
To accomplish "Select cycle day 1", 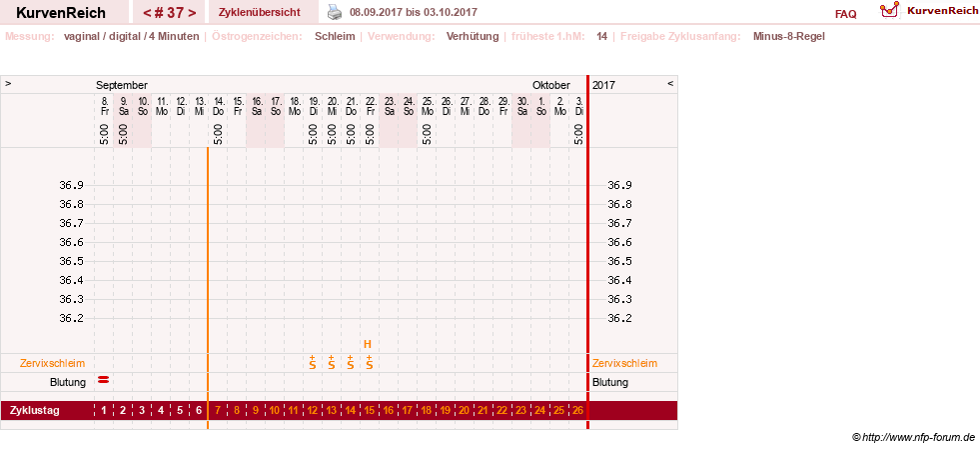I will tap(104, 411).
